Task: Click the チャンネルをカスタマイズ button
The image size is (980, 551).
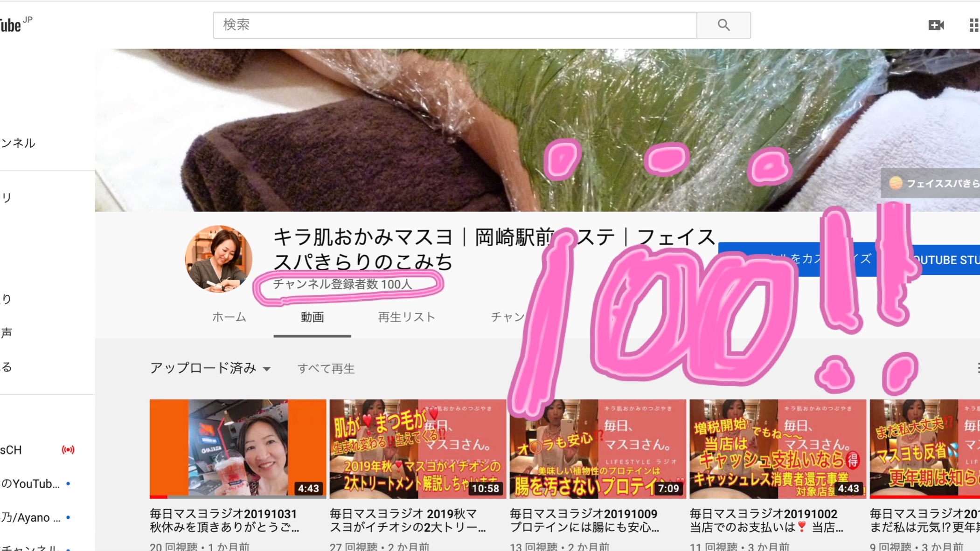Action: pos(798,259)
